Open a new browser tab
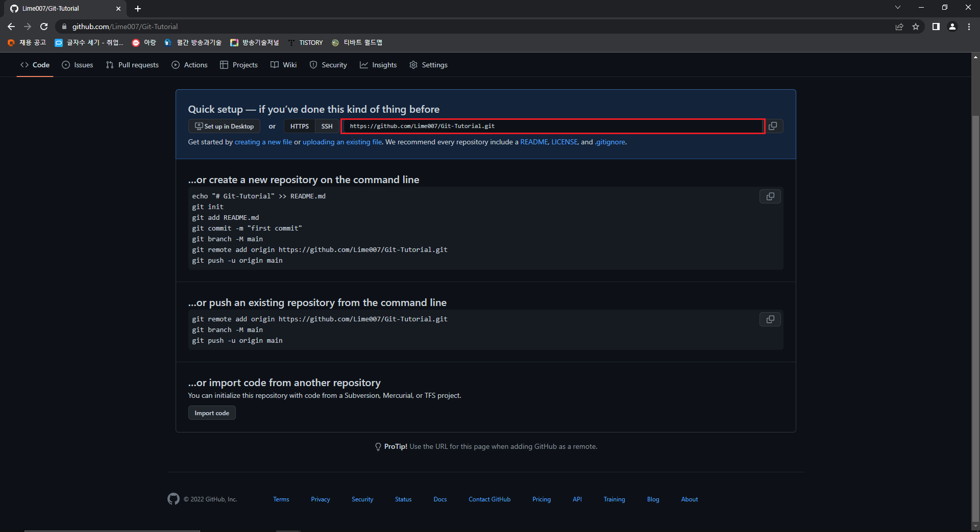 point(138,9)
